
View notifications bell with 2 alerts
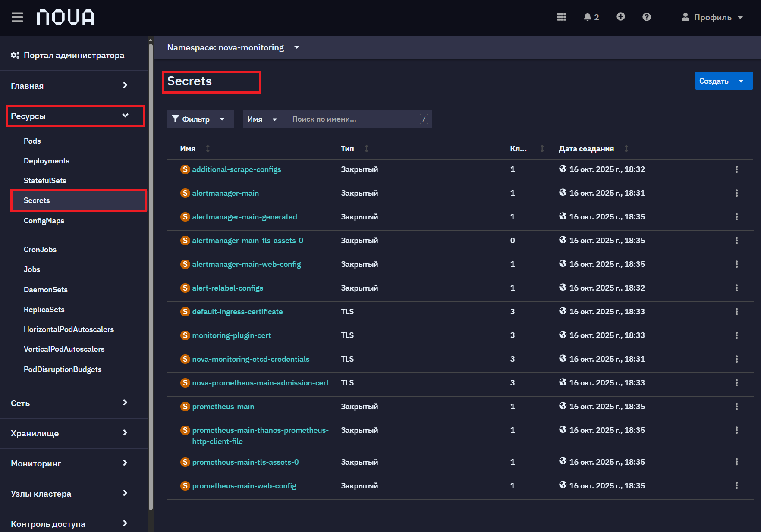click(x=591, y=17)
